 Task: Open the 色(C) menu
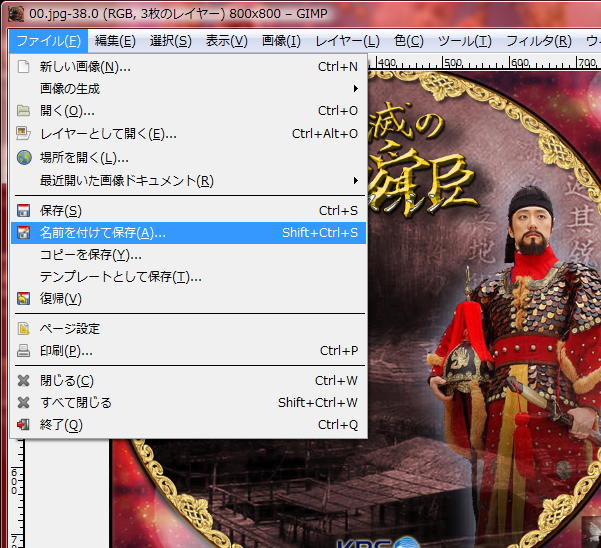click(409, 41)
